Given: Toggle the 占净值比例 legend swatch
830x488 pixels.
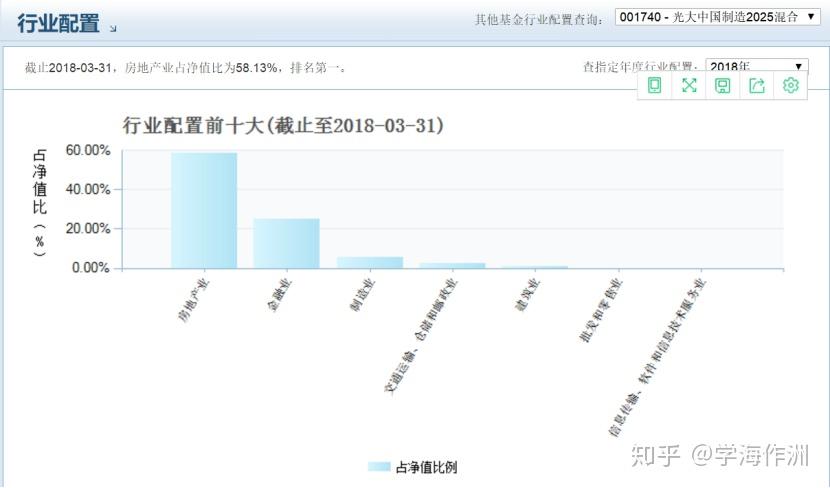Looking at the screenshot, I should click(x=379, y=467).
